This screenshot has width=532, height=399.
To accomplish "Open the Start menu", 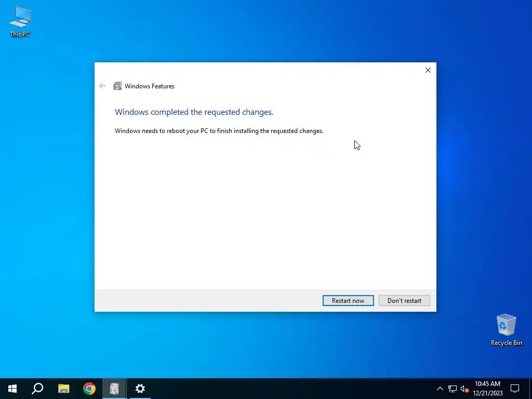I will click(12, 389).
